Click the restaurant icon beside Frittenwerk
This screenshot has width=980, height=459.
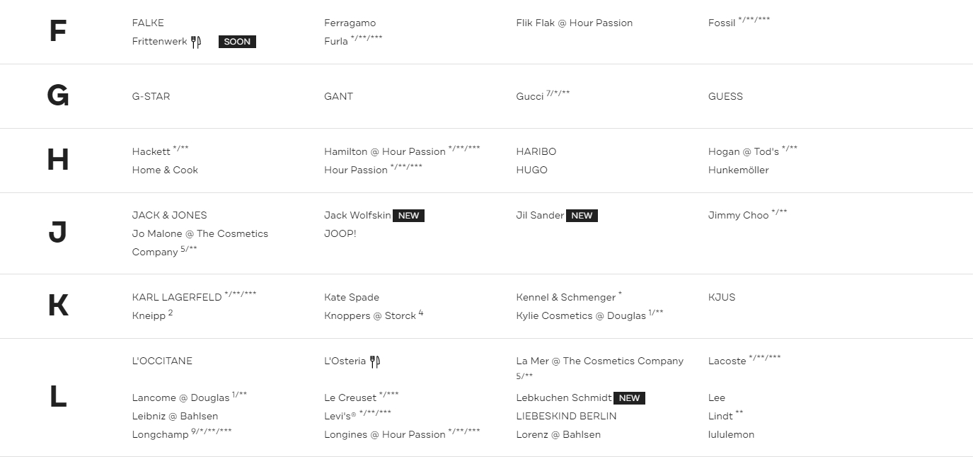[x=196, y=42]
